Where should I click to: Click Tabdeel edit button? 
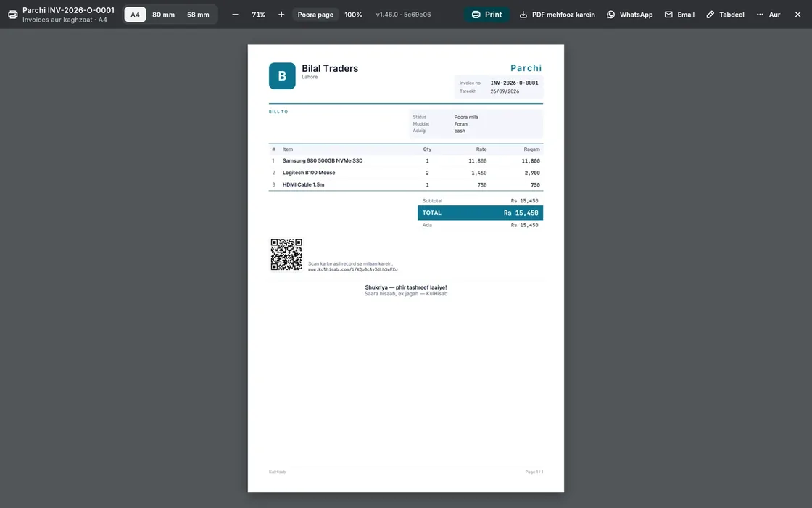point(725,15)
